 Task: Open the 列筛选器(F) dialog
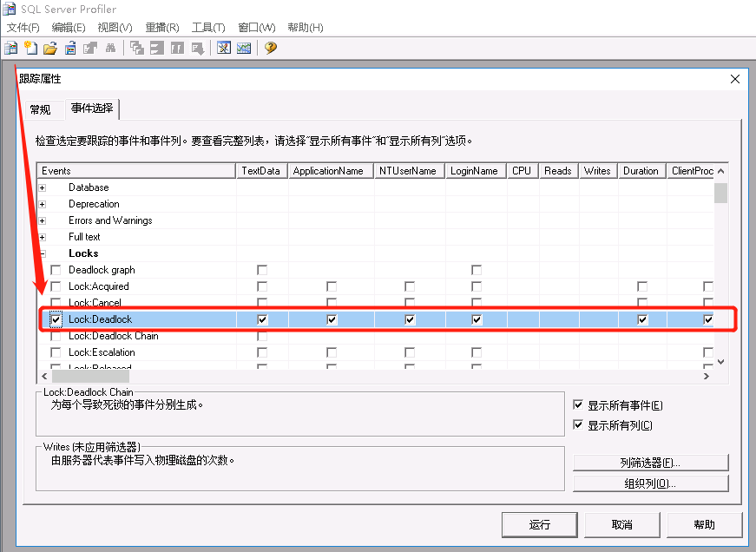[x=649, y=462]
